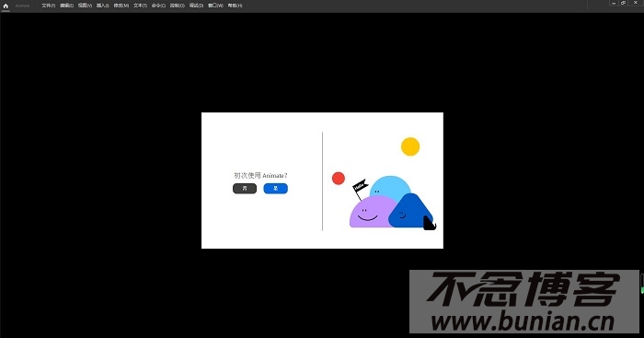The height and width of the screenshot is (338, 644).
Task: Answer 是 in the first-use dialog
Action: pos(276,188)
